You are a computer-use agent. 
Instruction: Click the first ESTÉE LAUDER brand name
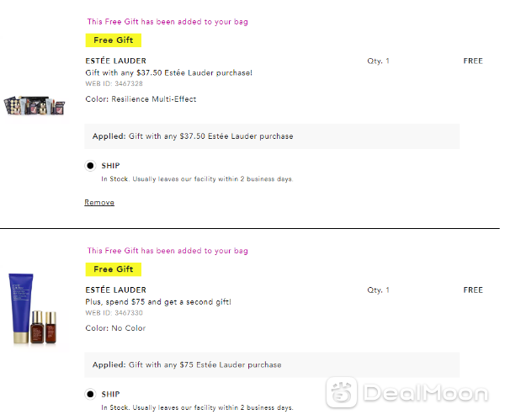coord(116,61)
